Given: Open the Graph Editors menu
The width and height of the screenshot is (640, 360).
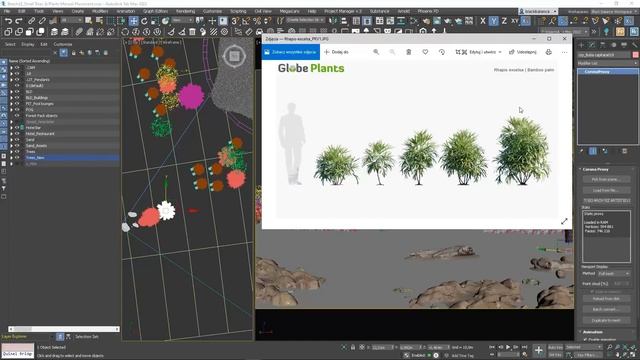Looking at the screenshot, I should 155,11.
